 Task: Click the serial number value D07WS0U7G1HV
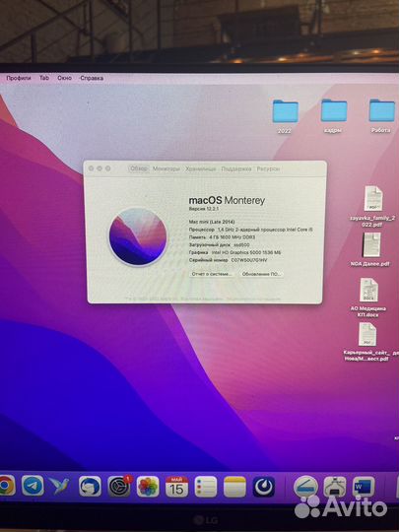[x=249, y=260]
